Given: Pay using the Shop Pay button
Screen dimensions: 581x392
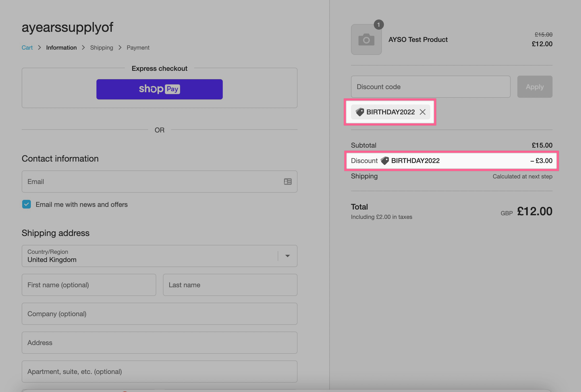Looking at the screenshot, I should tap(159, 89).
